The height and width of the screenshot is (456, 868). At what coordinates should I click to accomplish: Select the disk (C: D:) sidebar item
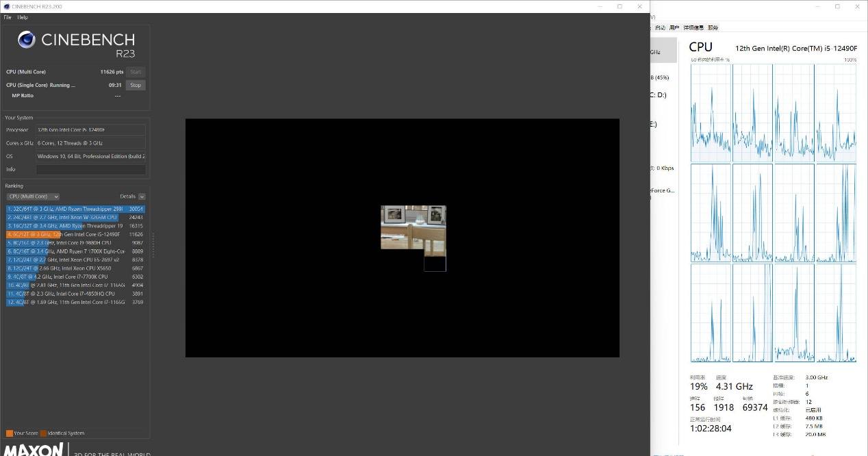tap(663, 95)
